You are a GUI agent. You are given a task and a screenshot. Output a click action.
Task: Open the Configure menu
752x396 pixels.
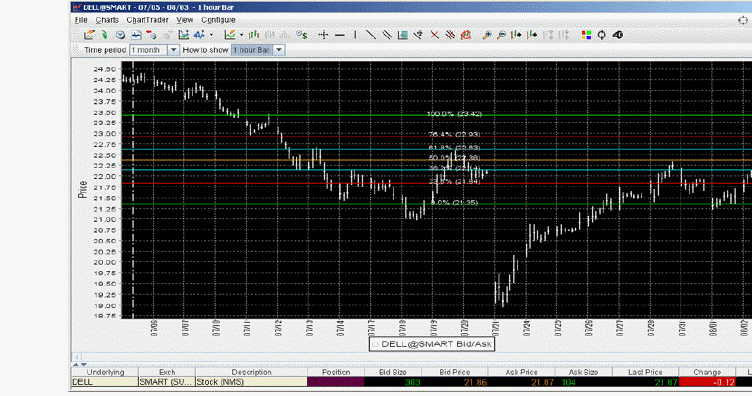(x=218, y=20)
